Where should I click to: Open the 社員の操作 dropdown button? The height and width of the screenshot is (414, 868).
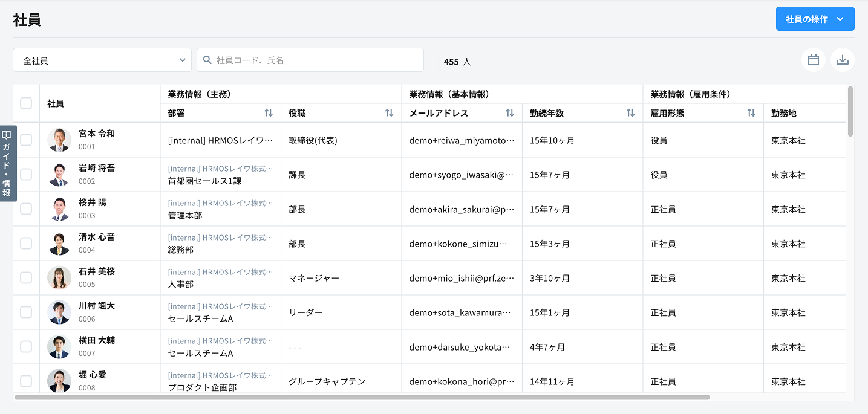pos(815,19)
